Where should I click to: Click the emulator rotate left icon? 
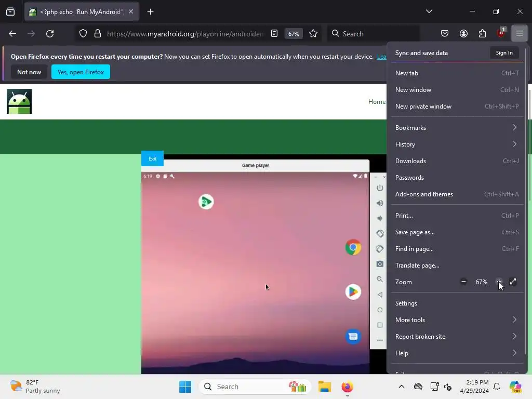pyautogui.click(x=380, y=233)
